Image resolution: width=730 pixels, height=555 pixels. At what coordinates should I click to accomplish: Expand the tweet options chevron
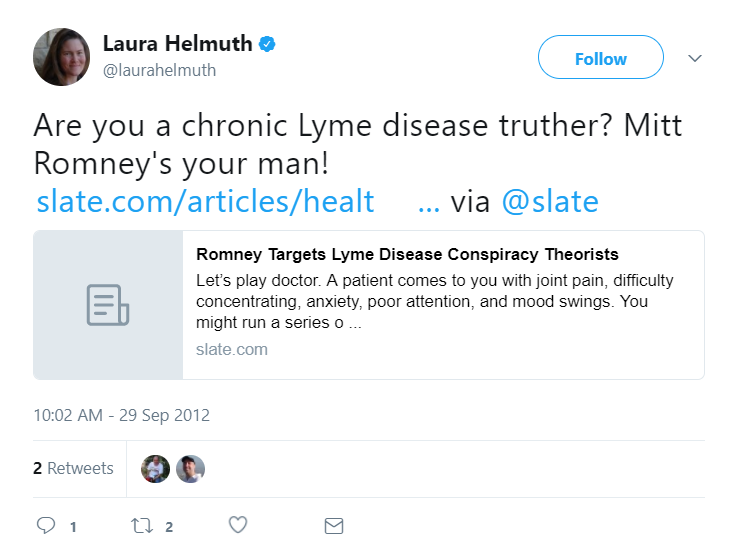(695, 58)
